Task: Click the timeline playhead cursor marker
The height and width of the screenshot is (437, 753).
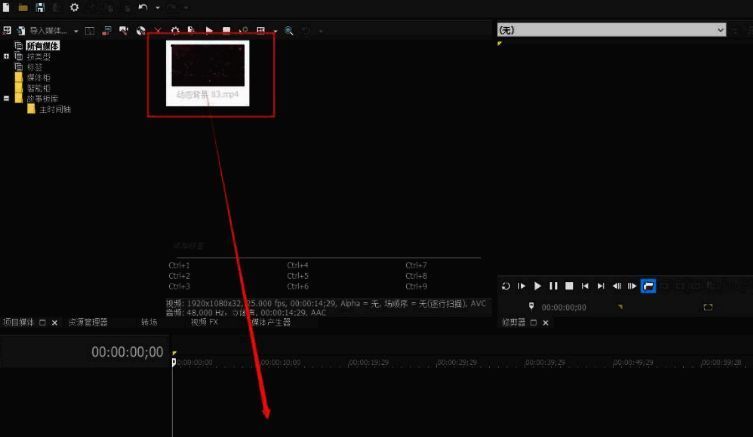Action: click(173, 363)
